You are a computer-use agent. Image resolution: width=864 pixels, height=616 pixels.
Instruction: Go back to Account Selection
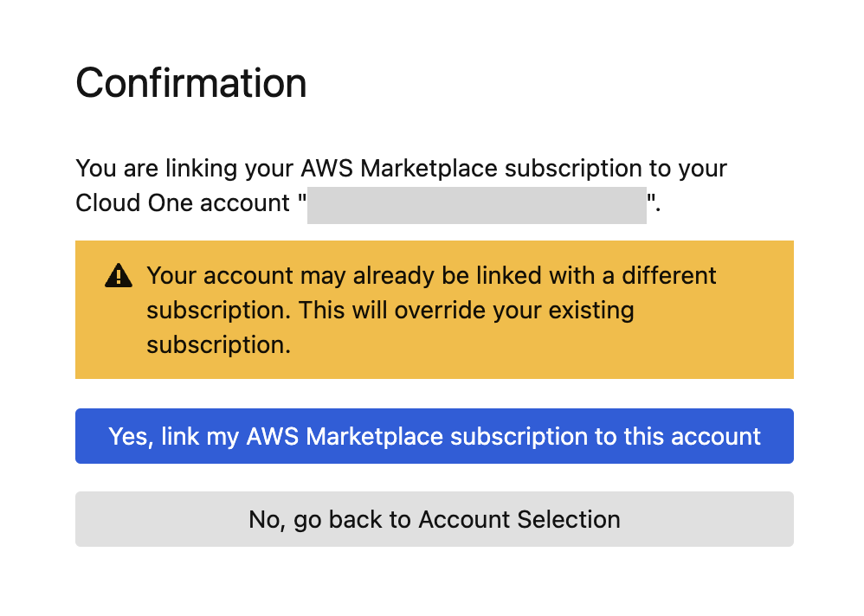(434, 519)
